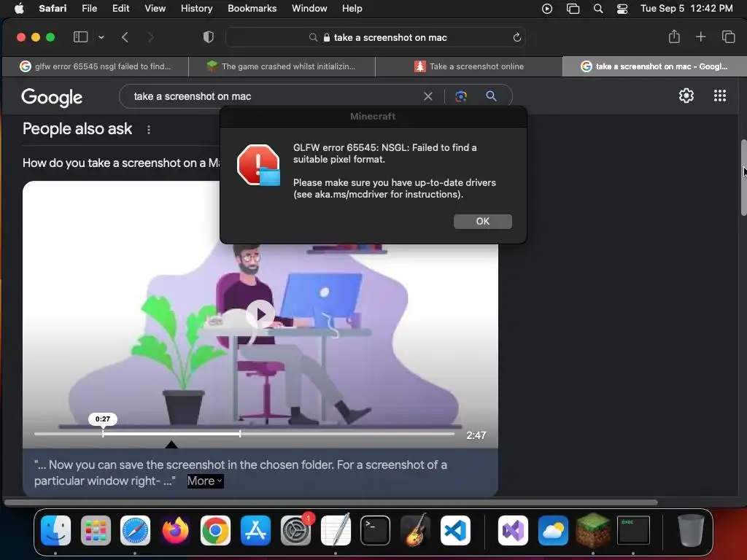Open the Help menu

(352, 9)
